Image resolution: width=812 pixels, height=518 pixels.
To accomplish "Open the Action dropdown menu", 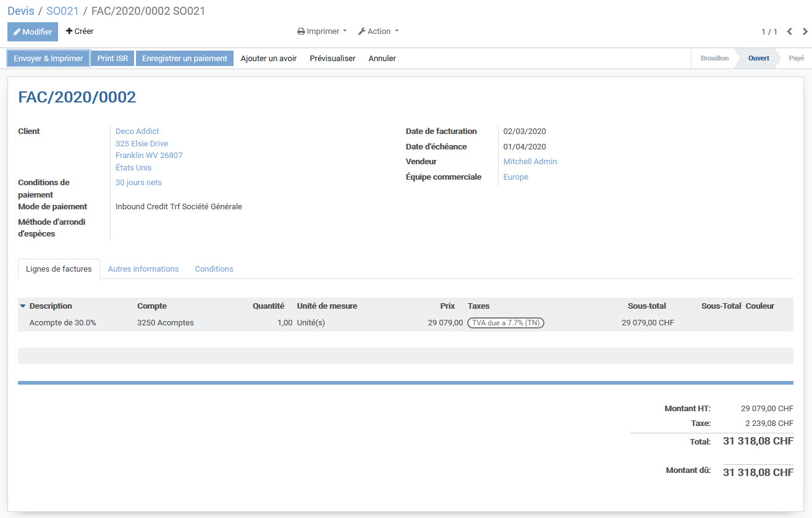I will (x=378, y=31).
